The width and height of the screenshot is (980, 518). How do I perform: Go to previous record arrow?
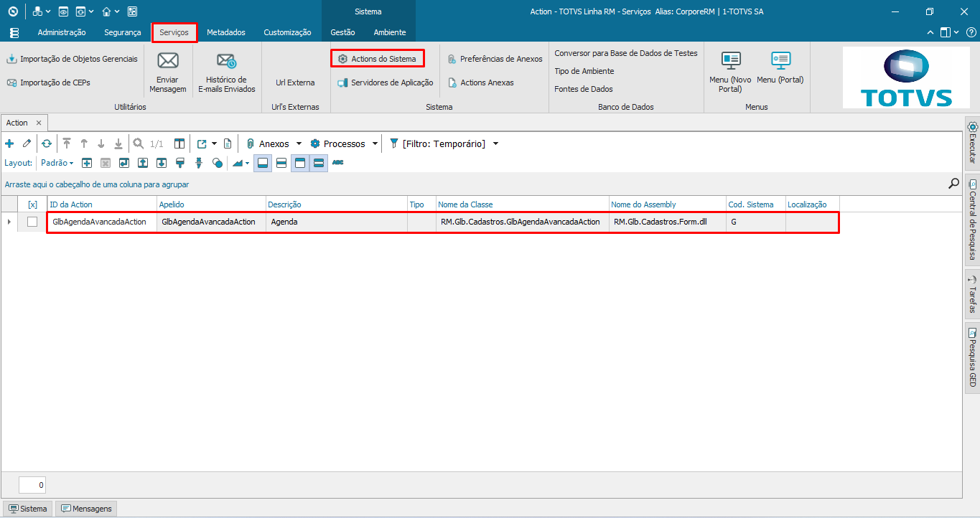tap(84, 143)
